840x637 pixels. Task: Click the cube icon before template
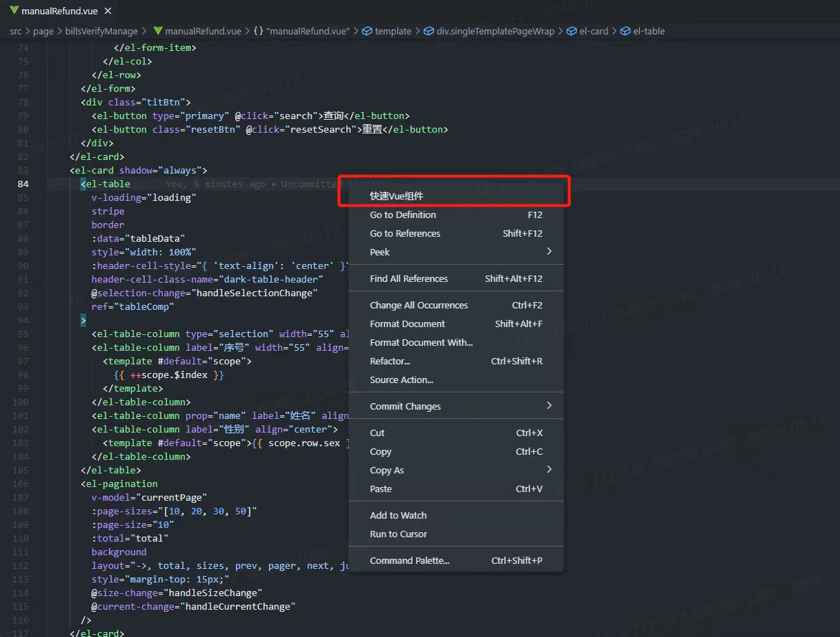367,31
